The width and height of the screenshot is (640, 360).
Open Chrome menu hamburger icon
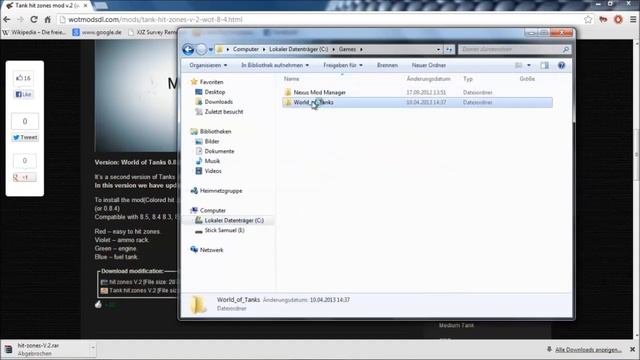coord(633,19)
